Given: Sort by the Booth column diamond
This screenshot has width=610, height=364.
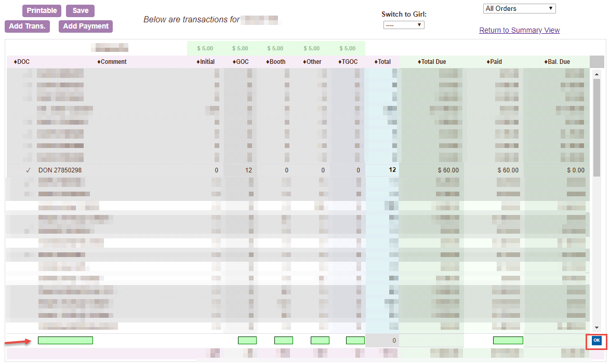Looking at the screenshot, I should point(266,61).
